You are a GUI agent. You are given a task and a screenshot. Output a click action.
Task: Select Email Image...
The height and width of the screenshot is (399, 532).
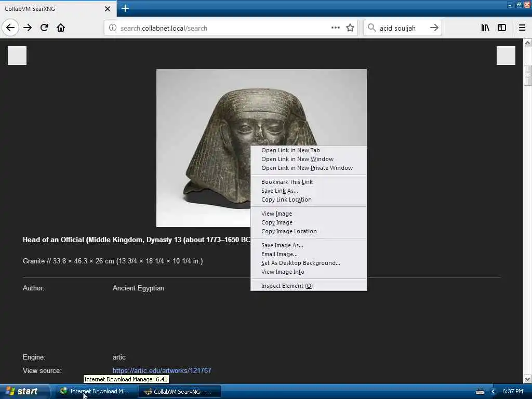309,254
